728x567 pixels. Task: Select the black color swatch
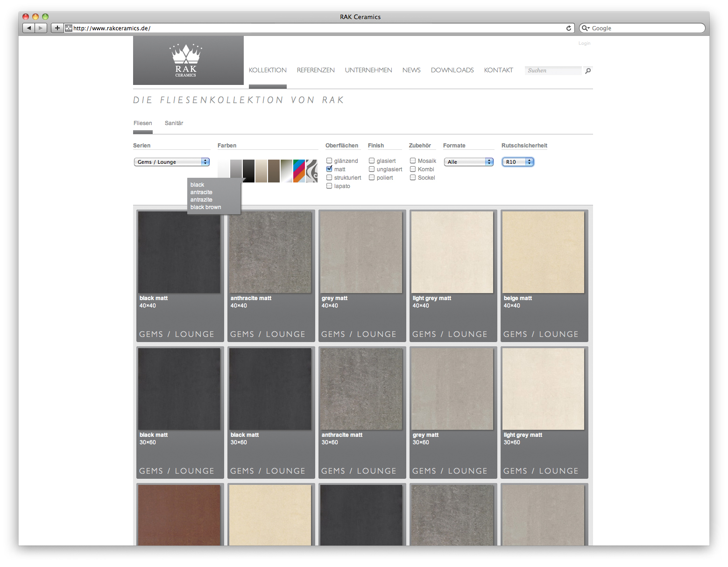tap(248, 171)
